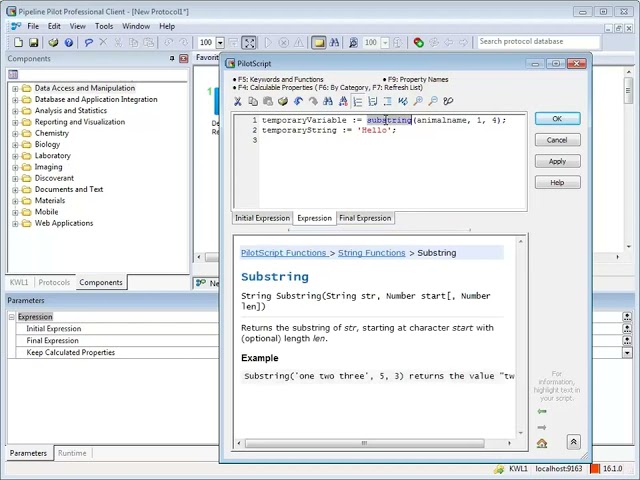
Task: Click the Components panel pin icon
Action: (x=172, y=58)
